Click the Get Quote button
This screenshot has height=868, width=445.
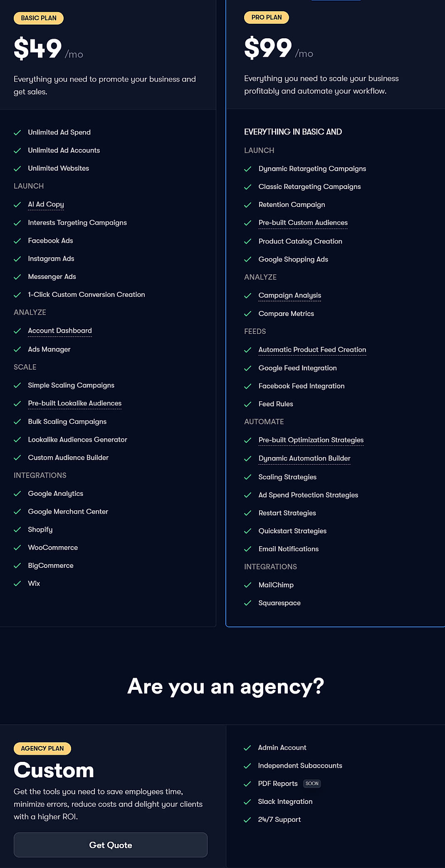111,845
